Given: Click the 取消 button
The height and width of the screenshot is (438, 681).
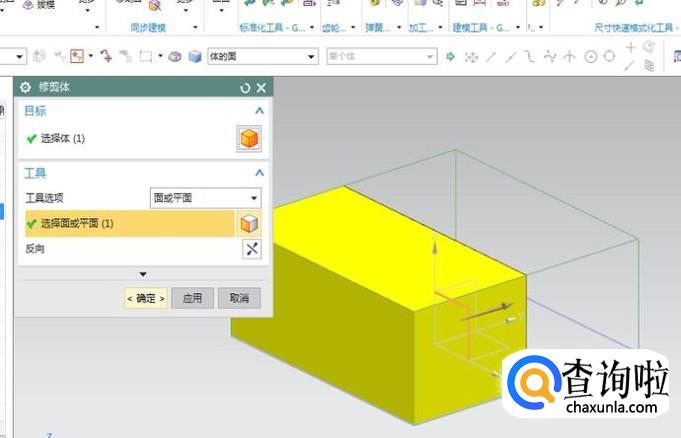Looking at the screenshot, I should [239, 298].
